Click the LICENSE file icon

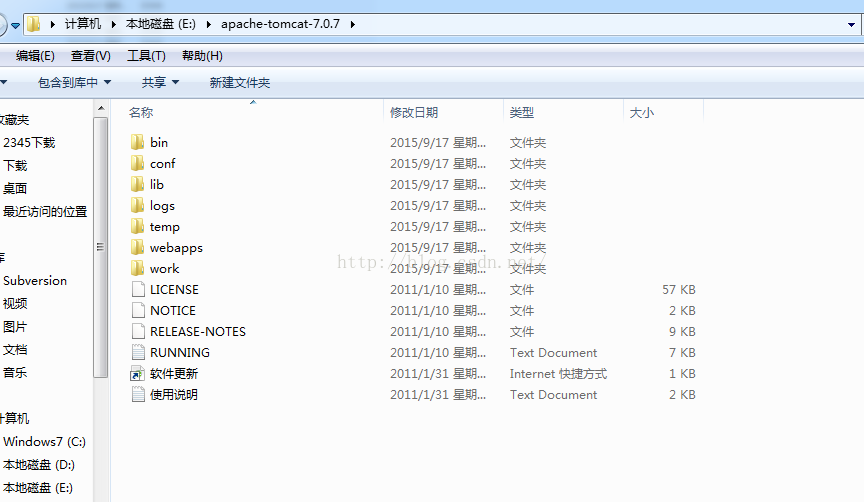[138, 289]
